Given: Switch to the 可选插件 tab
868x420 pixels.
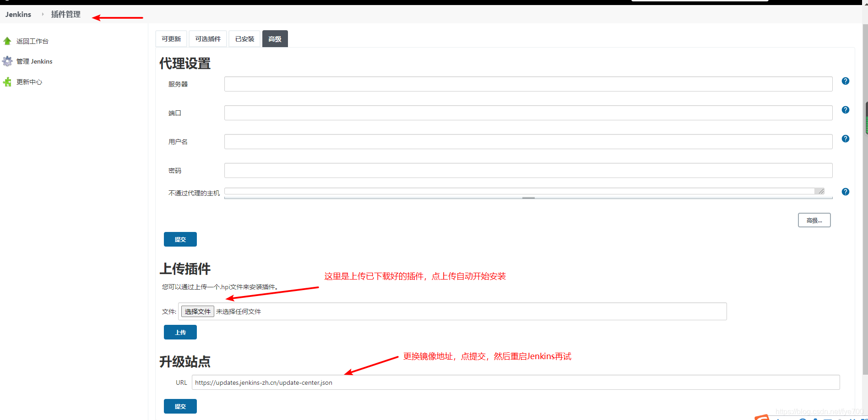Looking at the screenshot, I should (208, 39).
